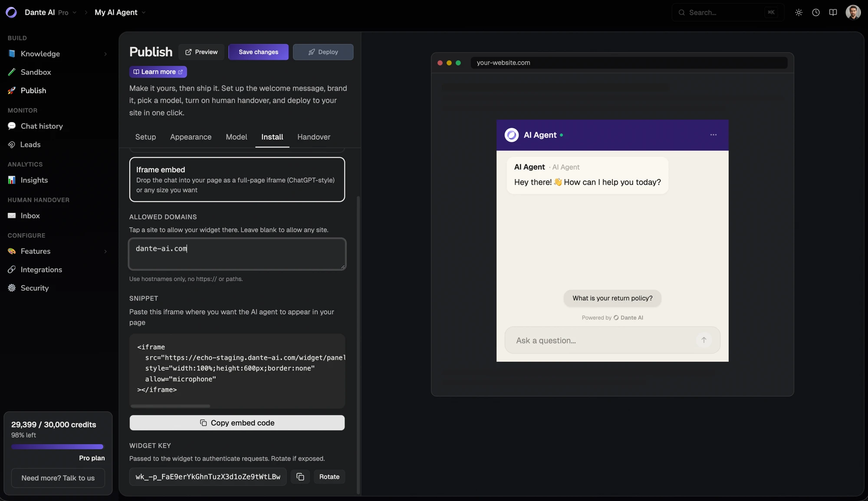Click the Integrations link icon
Screen dimensions: 868x501
[x=12, y=270]
